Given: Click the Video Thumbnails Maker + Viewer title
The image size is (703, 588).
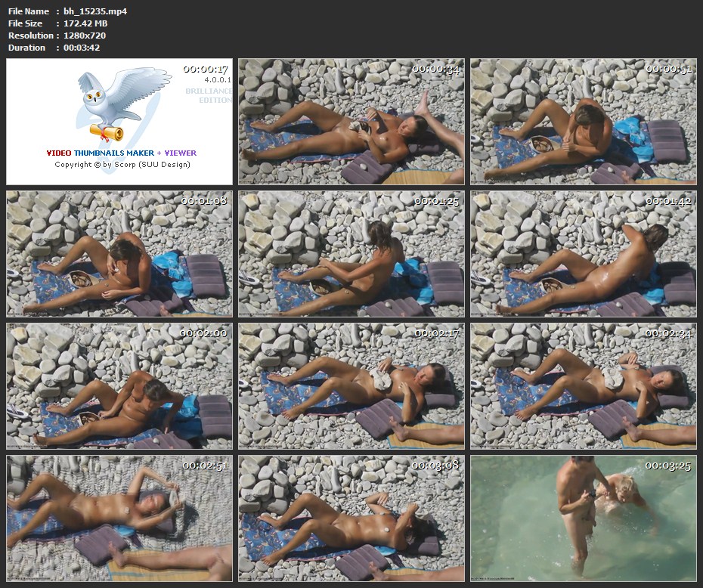Looking at the screenshot, I should point(121,153).
